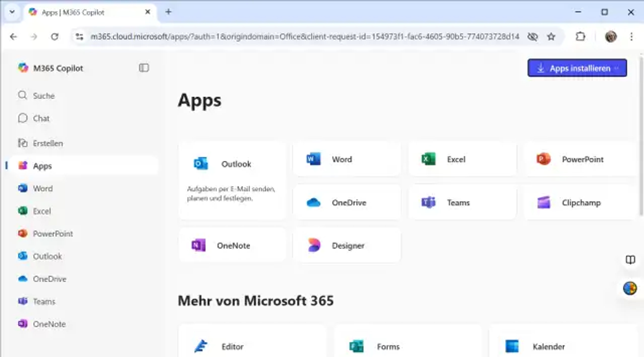Open the Forms app tile
The height and width of the screenshot is (357, 644).
408,342
